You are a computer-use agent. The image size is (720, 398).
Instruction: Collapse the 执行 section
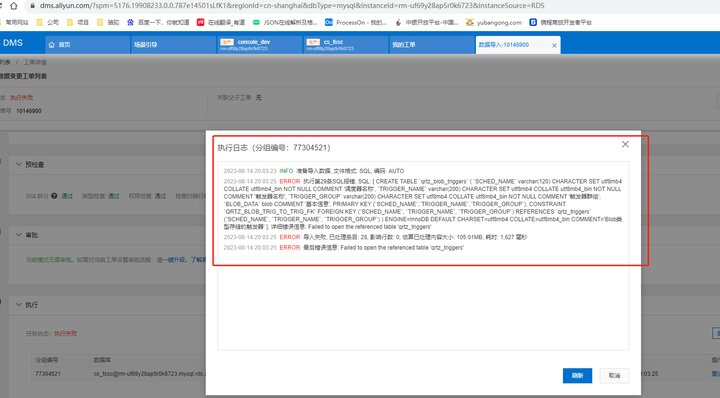[x=19, y=304]
